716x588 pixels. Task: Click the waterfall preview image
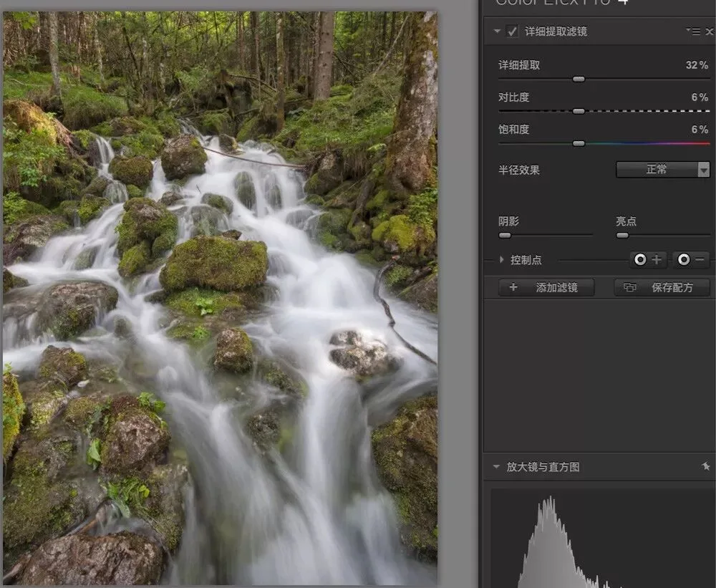point(220,298)
